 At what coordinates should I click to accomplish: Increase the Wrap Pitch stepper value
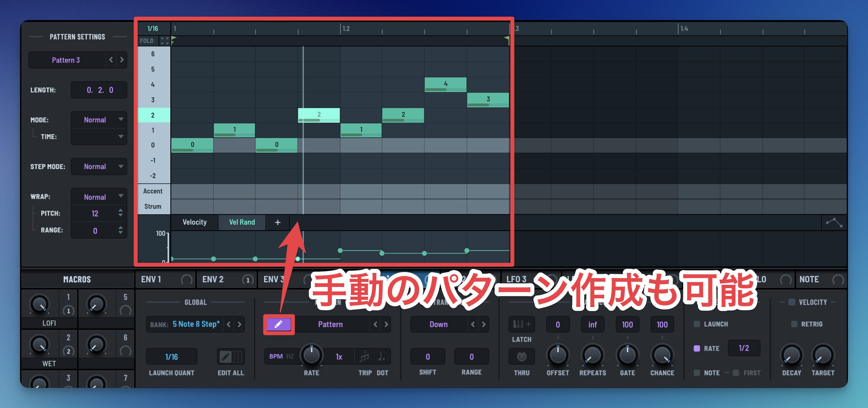121,210
